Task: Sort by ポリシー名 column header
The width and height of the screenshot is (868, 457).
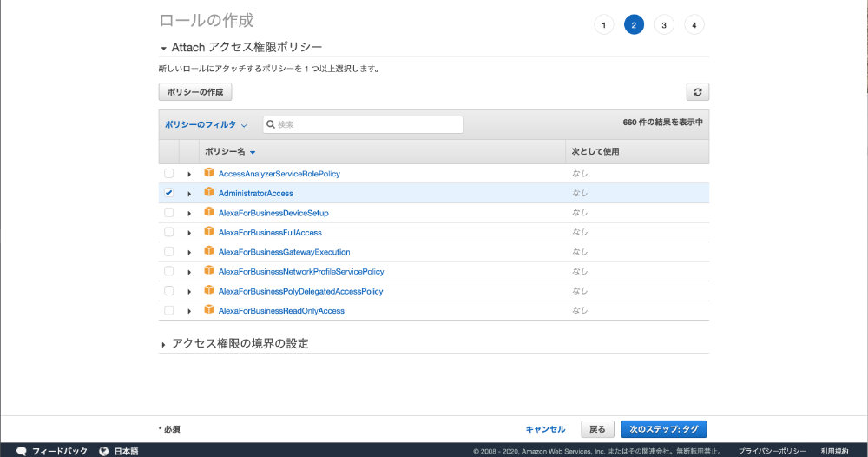Action: [x=230, y=151]
